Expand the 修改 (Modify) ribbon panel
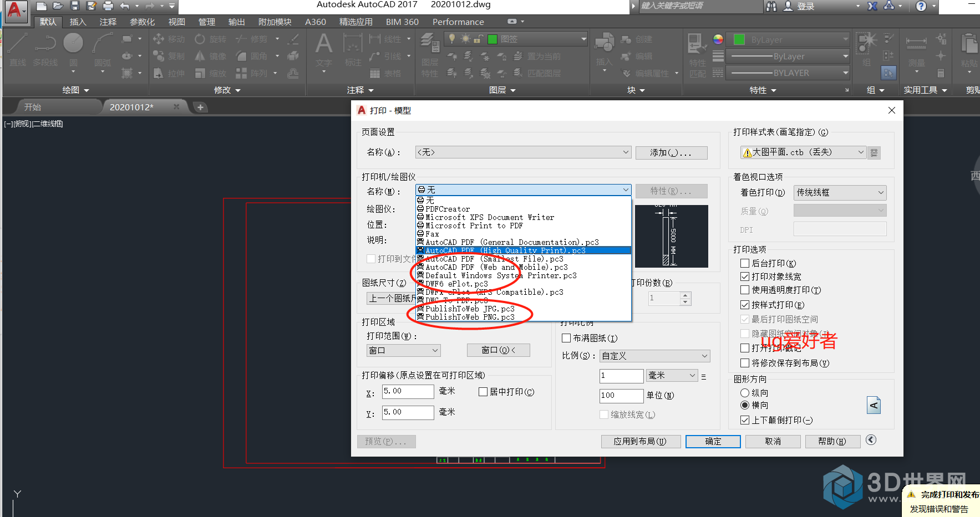 pos(227,90)
